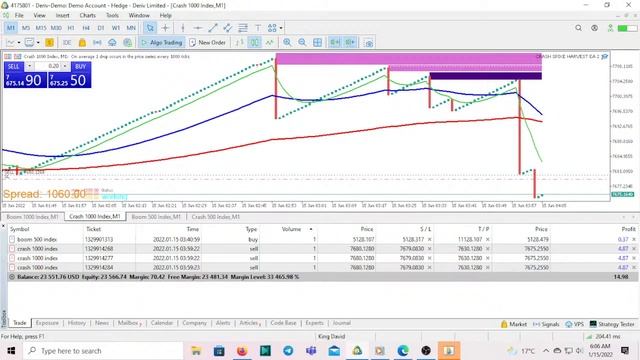The image size is (640, 360).
Task: Sort by the Volume column header
Action: click(x=291, y=229)
